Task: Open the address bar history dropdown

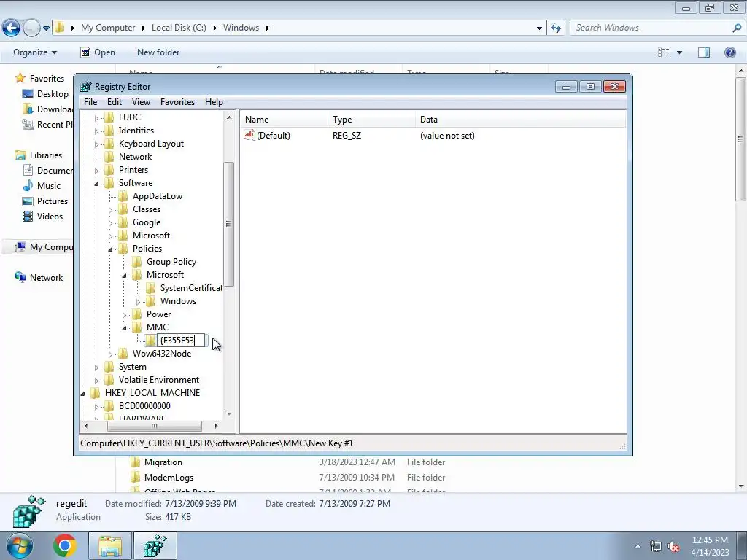Action: coord(539,28)
